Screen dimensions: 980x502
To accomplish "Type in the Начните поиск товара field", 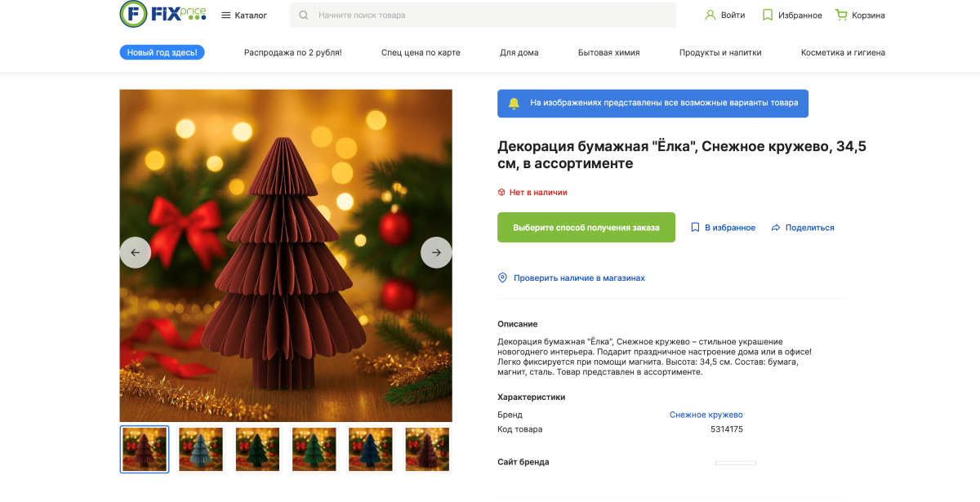I will pyautogui.click(x=490, y=16).
